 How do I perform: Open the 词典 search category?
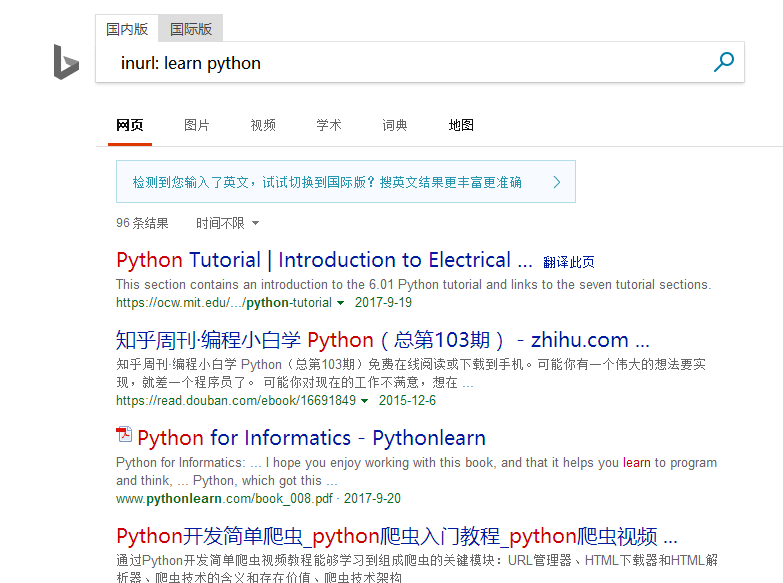point(395,125)
